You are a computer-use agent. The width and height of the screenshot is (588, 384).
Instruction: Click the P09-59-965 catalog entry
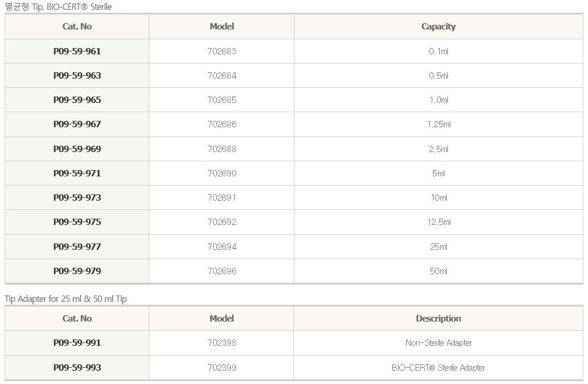[77, 100]
